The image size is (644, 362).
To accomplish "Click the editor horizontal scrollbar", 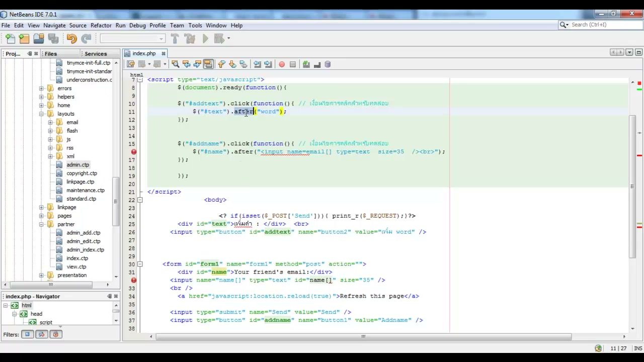I will pos(363,337).
